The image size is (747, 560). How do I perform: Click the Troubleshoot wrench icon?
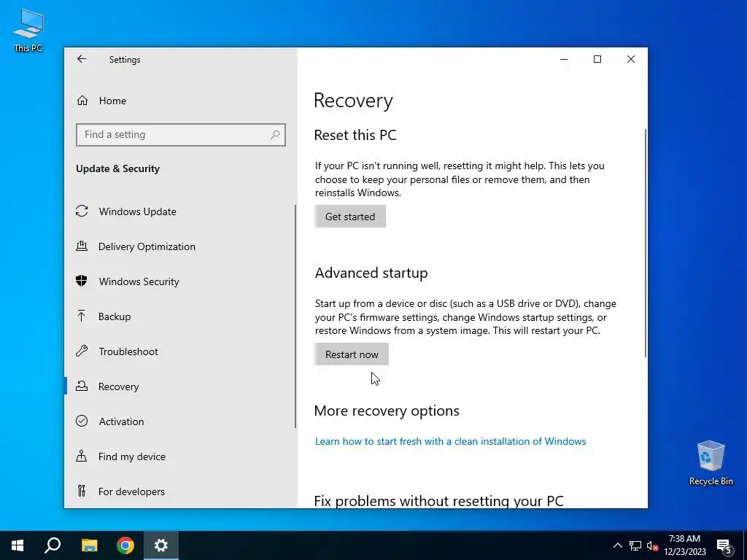[x=82, y=351]
